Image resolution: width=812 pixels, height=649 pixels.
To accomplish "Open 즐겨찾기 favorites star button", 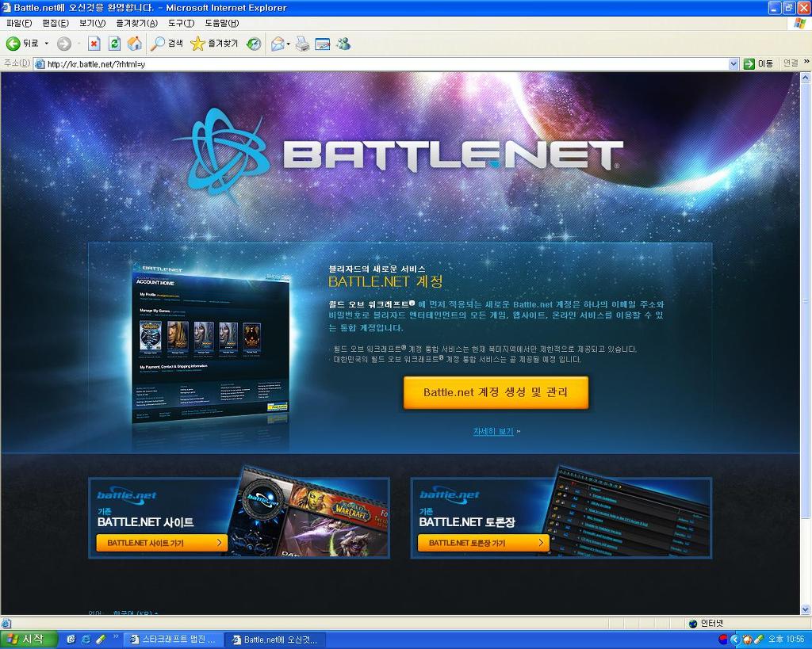I will 214,44.
